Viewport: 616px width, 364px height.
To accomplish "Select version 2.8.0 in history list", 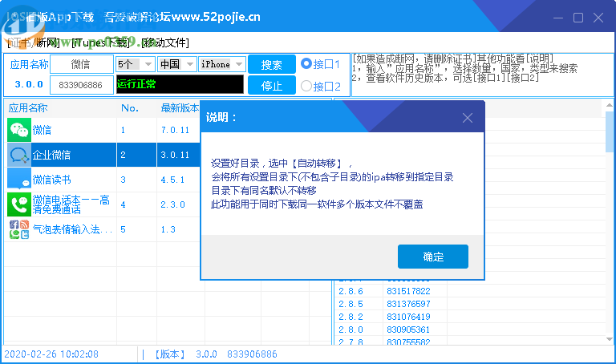I will 351,330.
